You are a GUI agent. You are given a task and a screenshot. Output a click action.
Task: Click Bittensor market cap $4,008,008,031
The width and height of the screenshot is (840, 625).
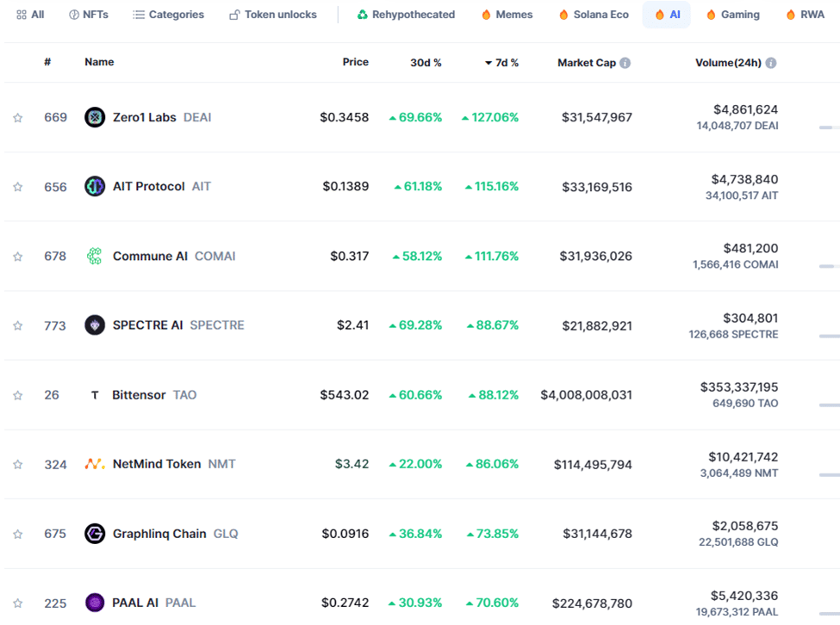tap(586, 395)
